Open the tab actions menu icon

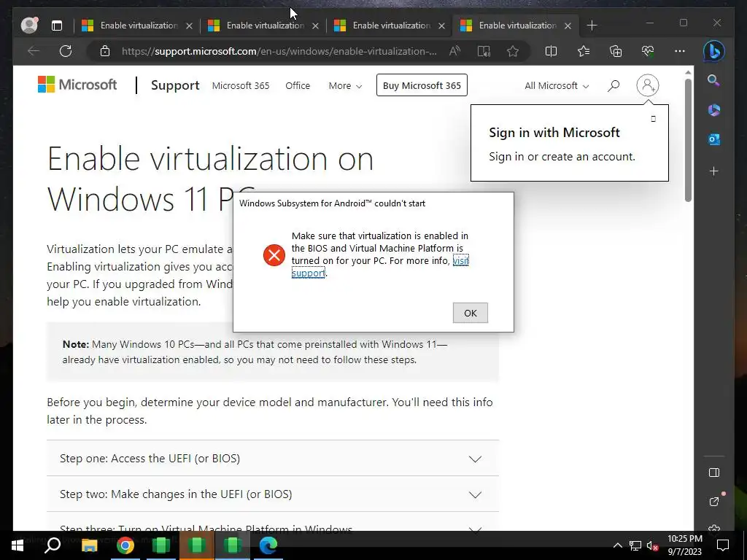click(57, 26)
